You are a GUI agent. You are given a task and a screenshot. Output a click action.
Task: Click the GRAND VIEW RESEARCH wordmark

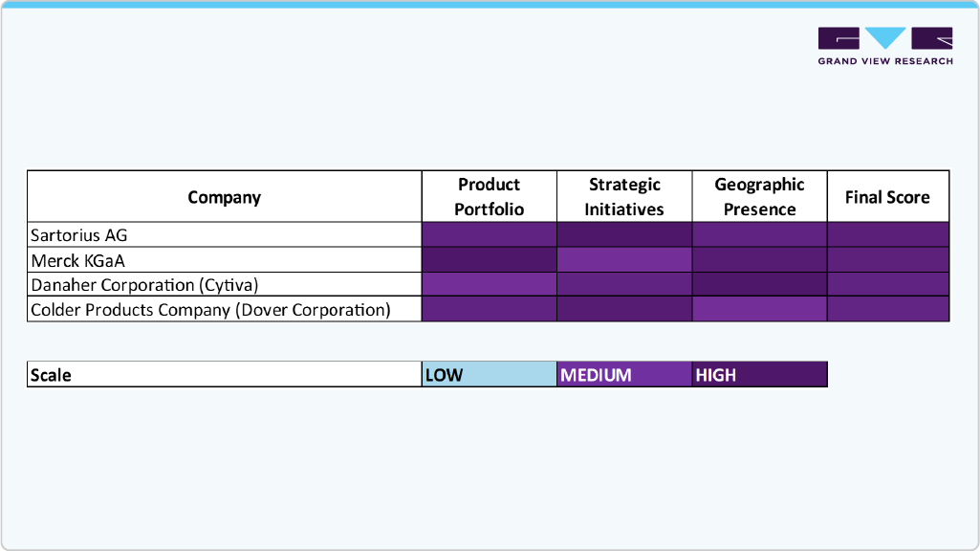pos(884,60)
